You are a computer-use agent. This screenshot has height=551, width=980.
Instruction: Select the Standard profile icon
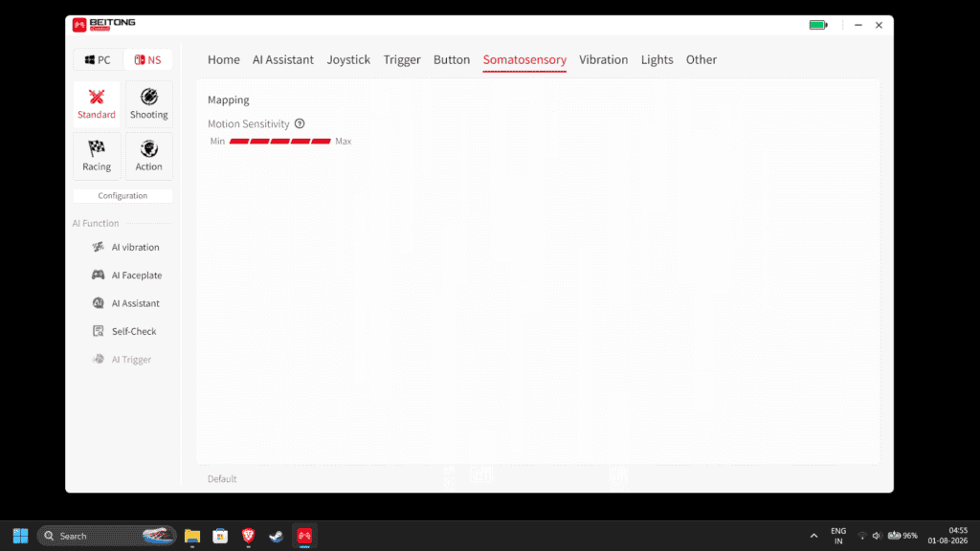point(97,104)
